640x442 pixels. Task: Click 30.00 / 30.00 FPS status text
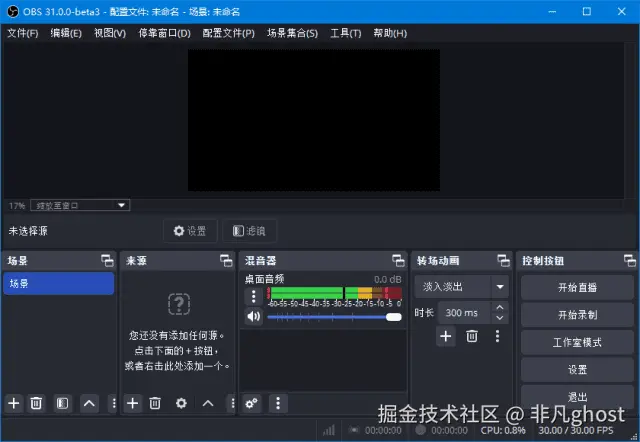[x=576, y=430]
